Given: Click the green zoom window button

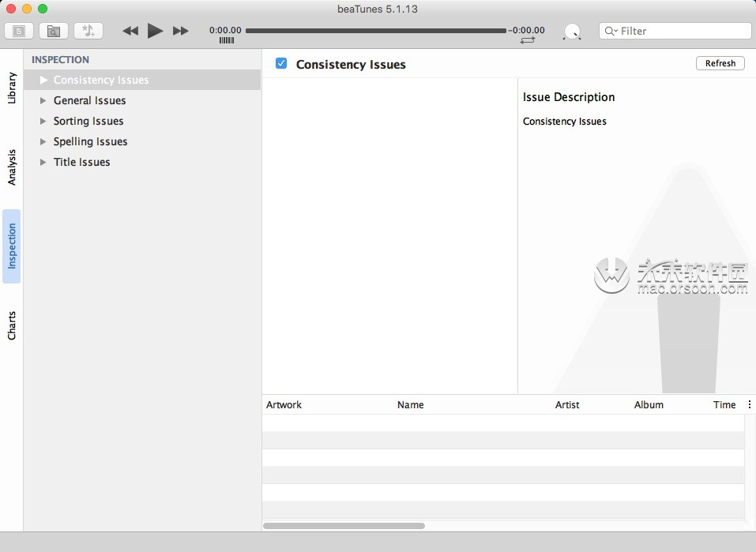Looking at the screenshot, I should 43,9.
